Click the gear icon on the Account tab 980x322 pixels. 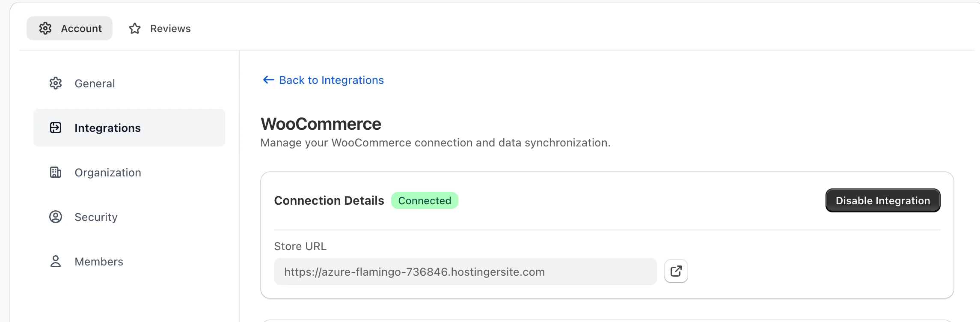point(45,28)
